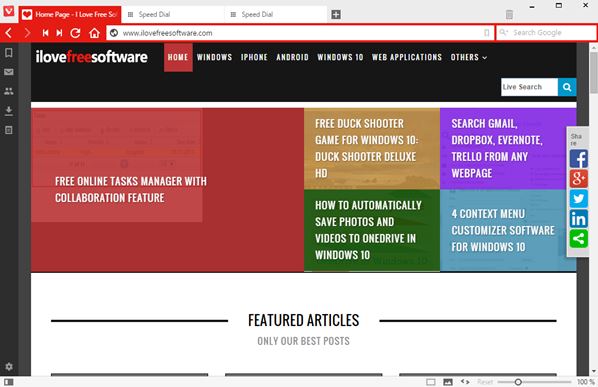Image resolution: width=598 pixels, height=387 pixels.
Task: Open Vivaldi settings gear icon
Action: (9, 367)
